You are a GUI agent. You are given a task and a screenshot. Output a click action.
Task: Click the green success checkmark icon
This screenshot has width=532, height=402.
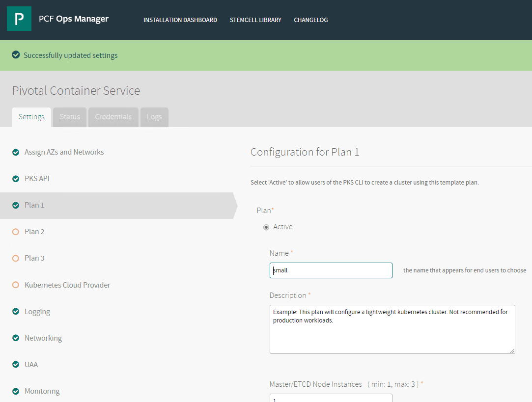pyautogui.click(x=16, y=55)
